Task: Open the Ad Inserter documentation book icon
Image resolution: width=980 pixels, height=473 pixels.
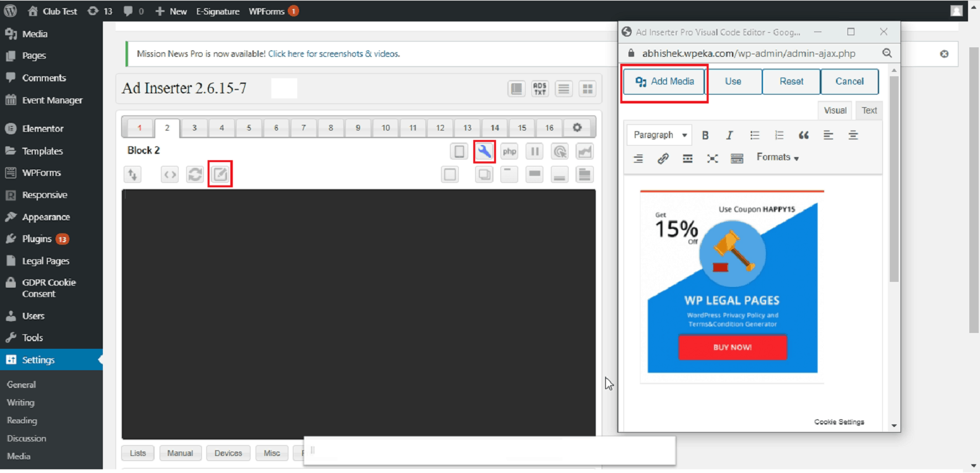Action: (x=517, y=89)
